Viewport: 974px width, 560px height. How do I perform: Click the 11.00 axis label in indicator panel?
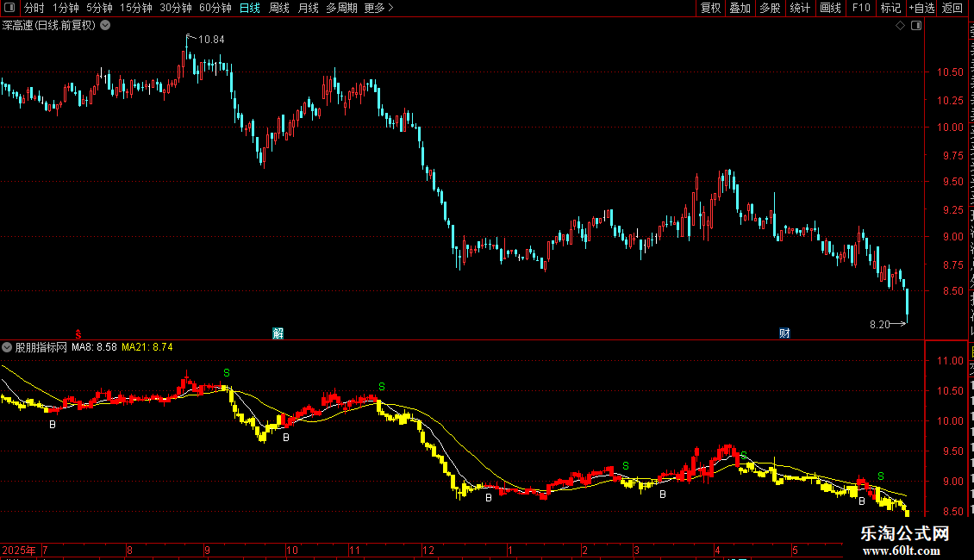tap(951, 361)
